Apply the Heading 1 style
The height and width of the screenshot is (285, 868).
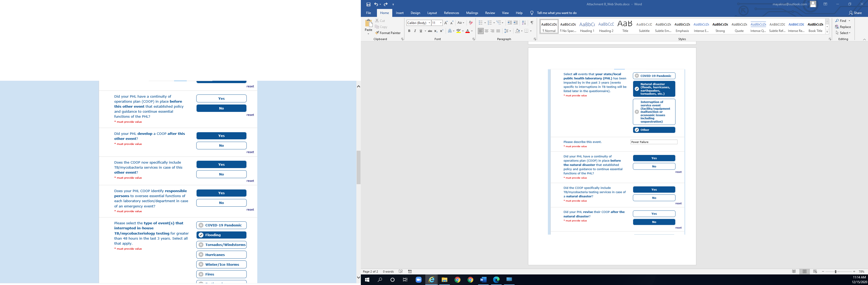coord(587,27)
